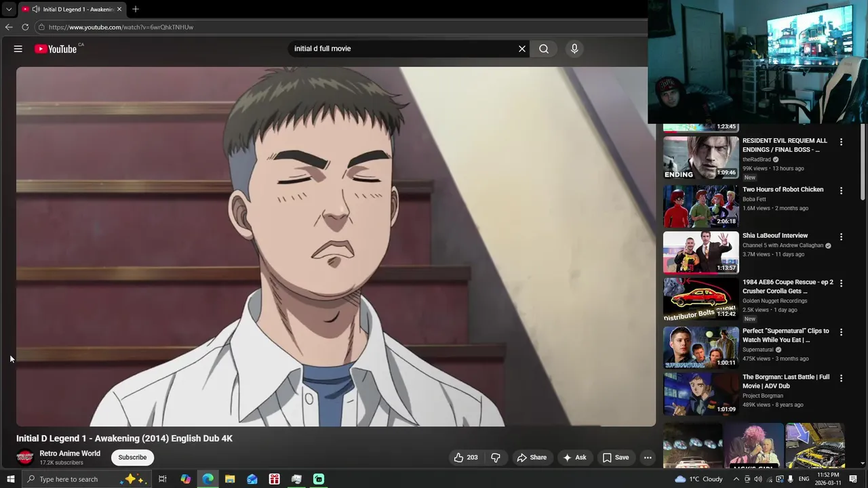Open options for Resident Evil Requiem video
This screenshot has height=488, width=868.
(841, 142)
